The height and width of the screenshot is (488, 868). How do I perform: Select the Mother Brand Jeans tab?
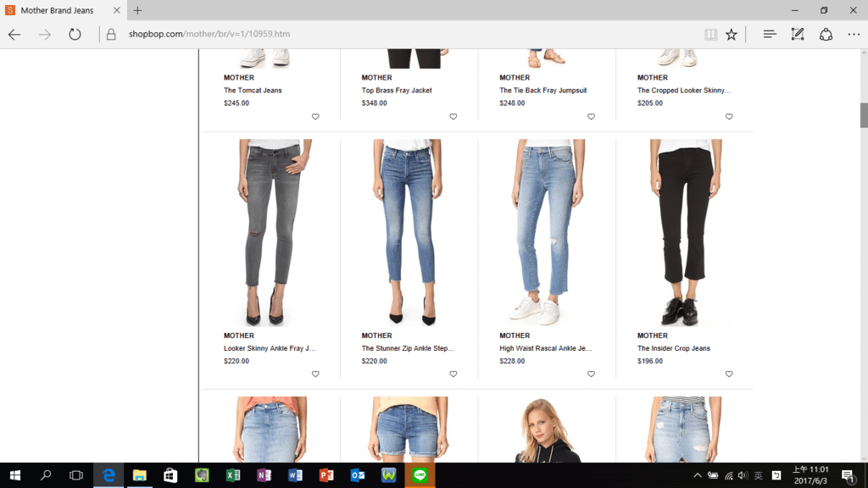coord(57,10)
